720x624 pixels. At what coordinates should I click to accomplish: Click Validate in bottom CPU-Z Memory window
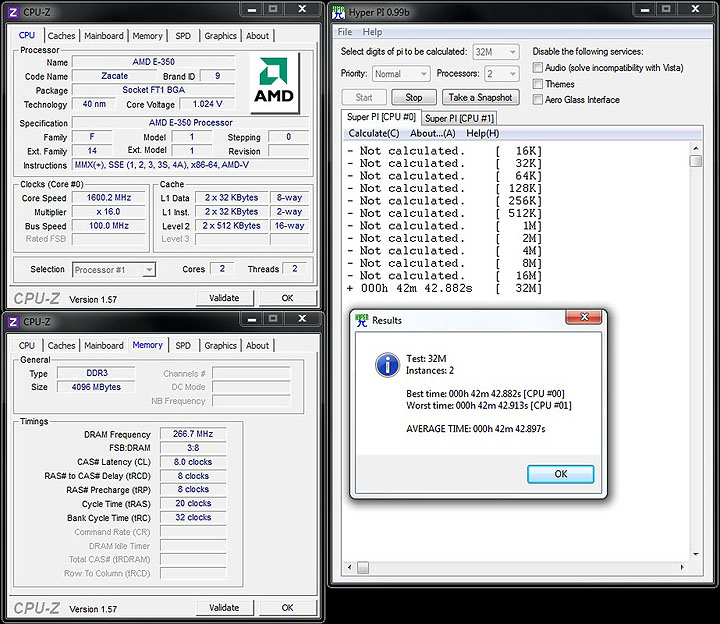click(224, 608)
